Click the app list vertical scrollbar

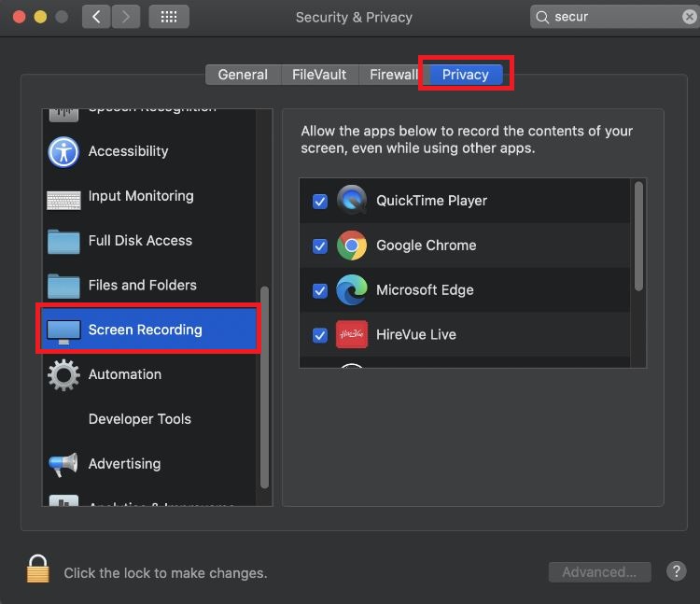click(639, 236)
